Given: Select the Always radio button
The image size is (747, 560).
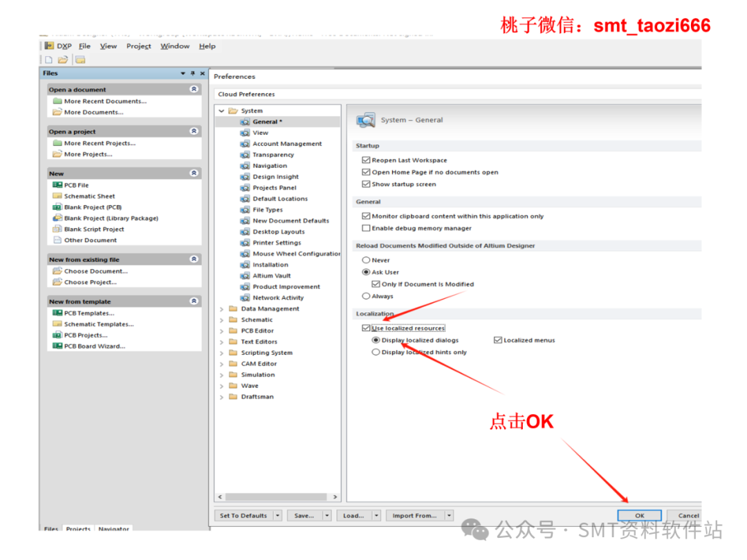Looking at the screenshot, I should (367, 295).
